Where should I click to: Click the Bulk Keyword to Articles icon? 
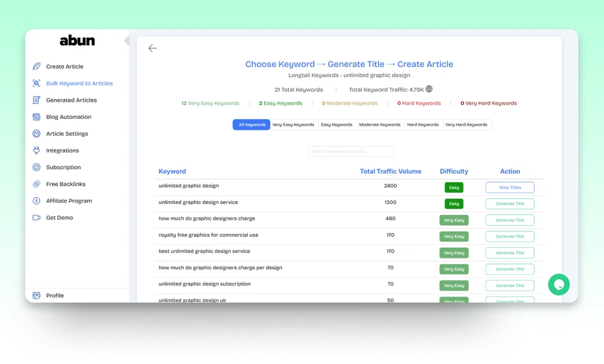[37, 83]
